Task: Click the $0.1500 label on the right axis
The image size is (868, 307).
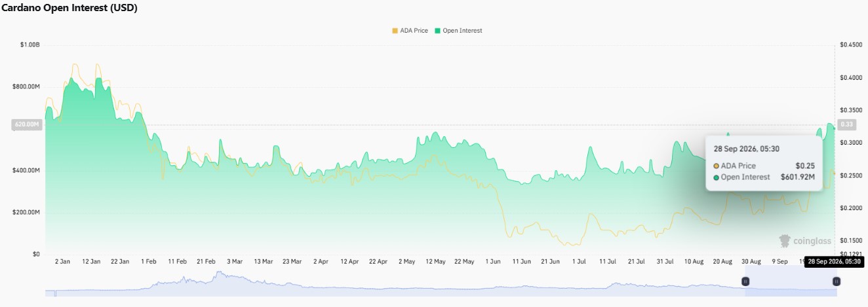Action: click(850, 241)
